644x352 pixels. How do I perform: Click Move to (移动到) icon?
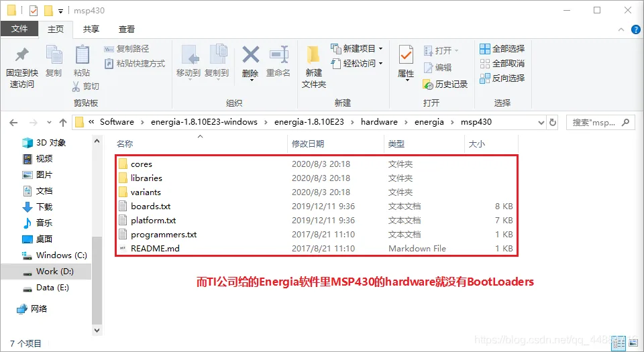click(189, 55)
